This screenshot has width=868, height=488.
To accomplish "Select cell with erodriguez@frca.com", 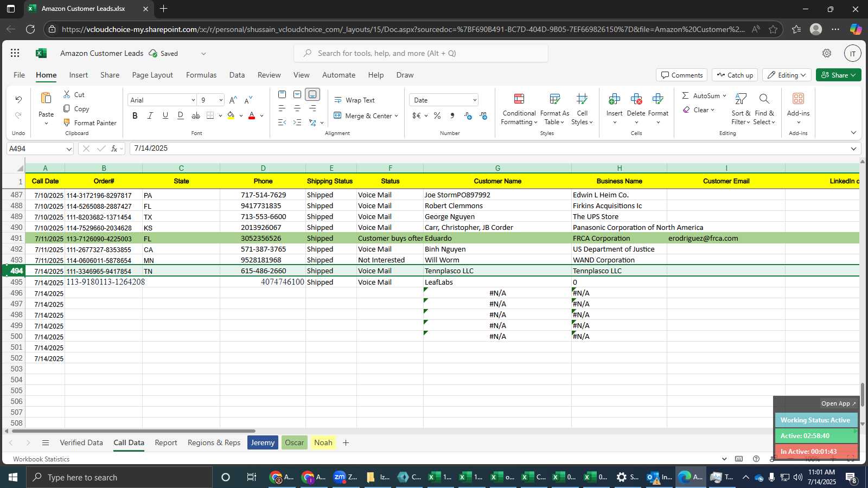I will (726, 238).
